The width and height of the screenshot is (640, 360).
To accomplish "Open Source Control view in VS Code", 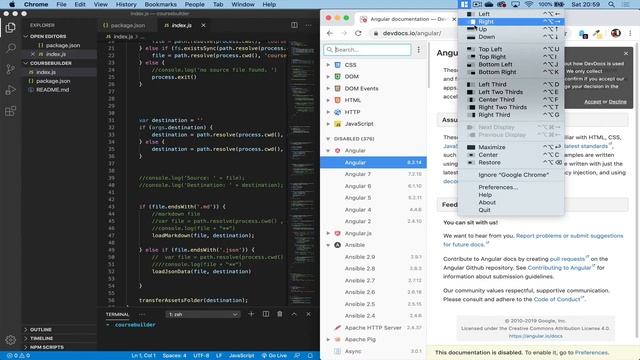I will [x=11, y=69].
